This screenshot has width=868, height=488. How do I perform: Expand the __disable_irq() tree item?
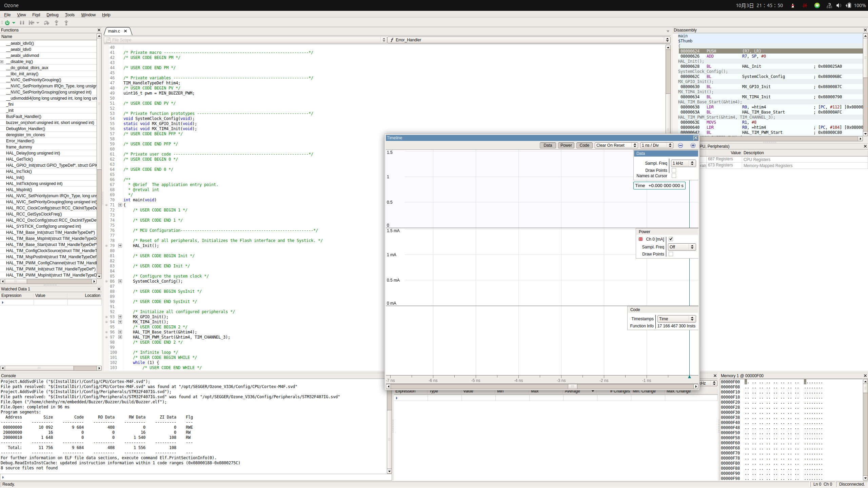[2, 62]
